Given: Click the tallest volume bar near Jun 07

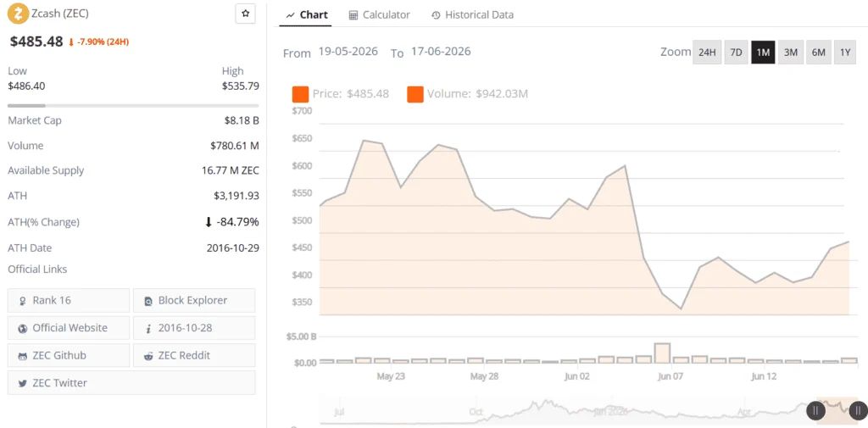Looking at the screenshot, I should click(662, 353).
